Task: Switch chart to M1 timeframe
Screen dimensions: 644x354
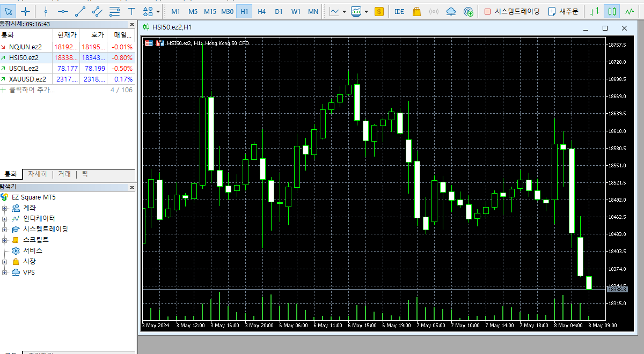Action: pos(175,11)
